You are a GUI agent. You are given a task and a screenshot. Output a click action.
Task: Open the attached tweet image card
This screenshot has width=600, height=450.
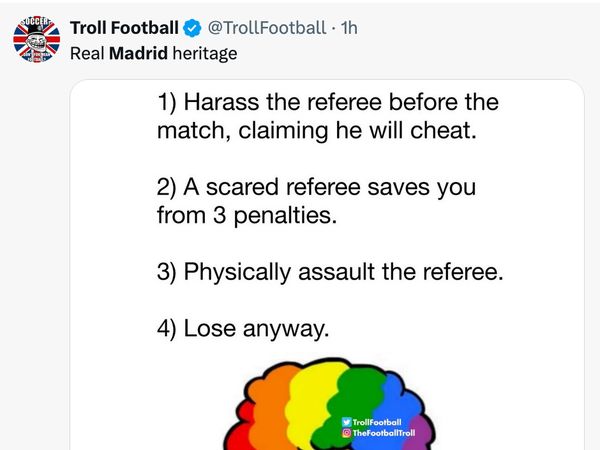(327, 265)
